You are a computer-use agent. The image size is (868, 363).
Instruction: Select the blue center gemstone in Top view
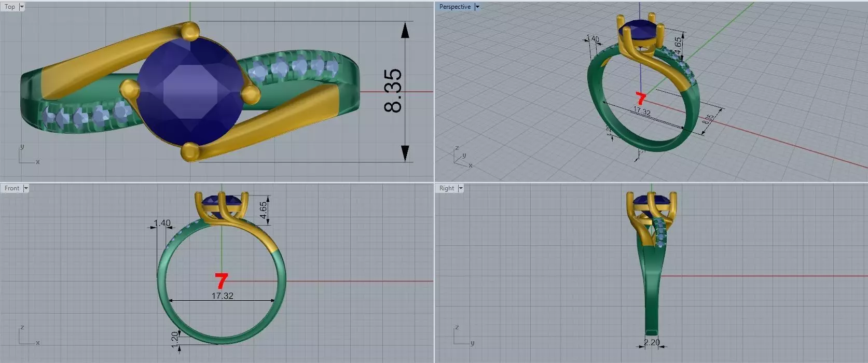point(189,92)
